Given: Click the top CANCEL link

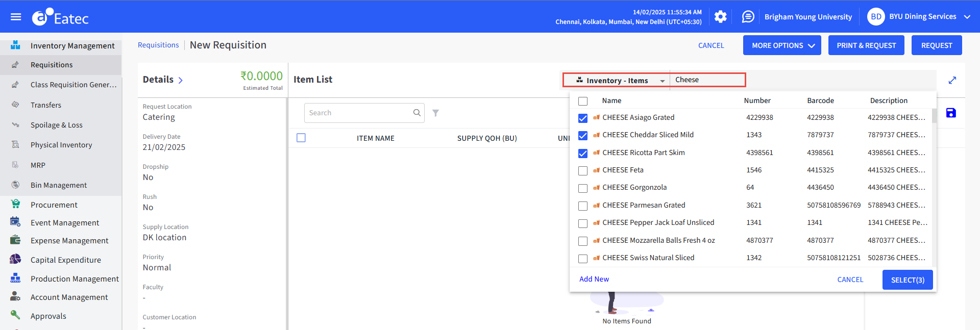Looking at the screenshot, I should coord(711,45).
